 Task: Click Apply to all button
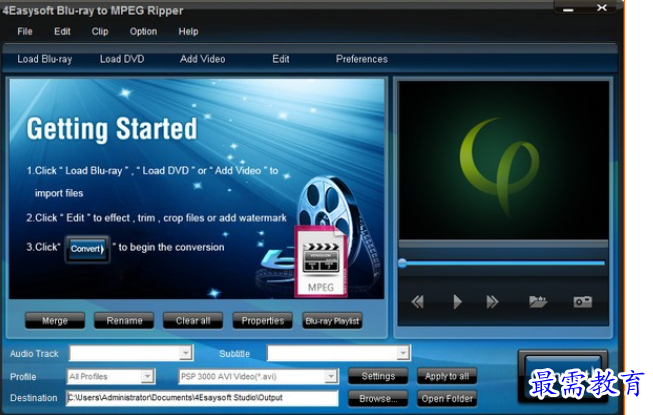[x=447, y=376]
